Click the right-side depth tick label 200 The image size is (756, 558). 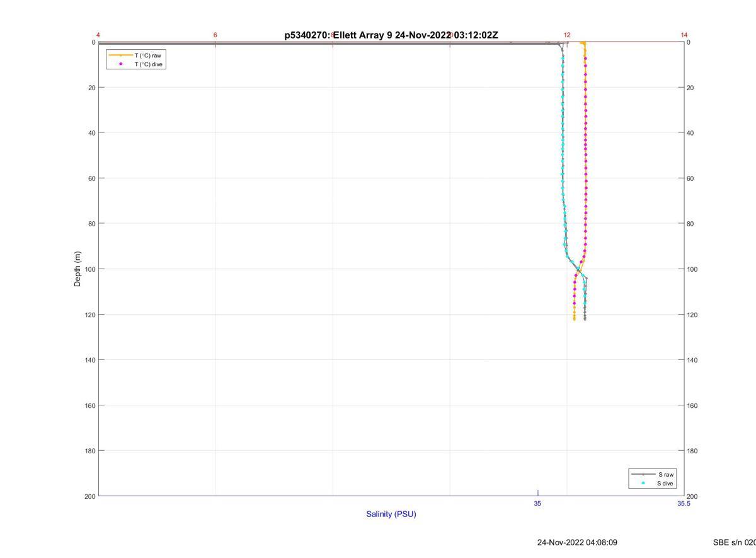692,496
